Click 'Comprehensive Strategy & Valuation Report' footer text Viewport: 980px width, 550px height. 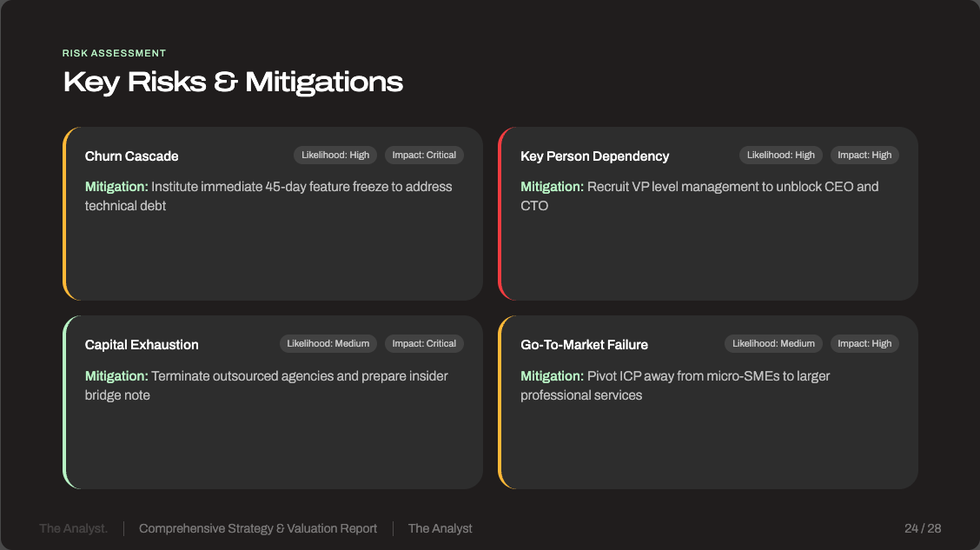(x=257, y=529)
